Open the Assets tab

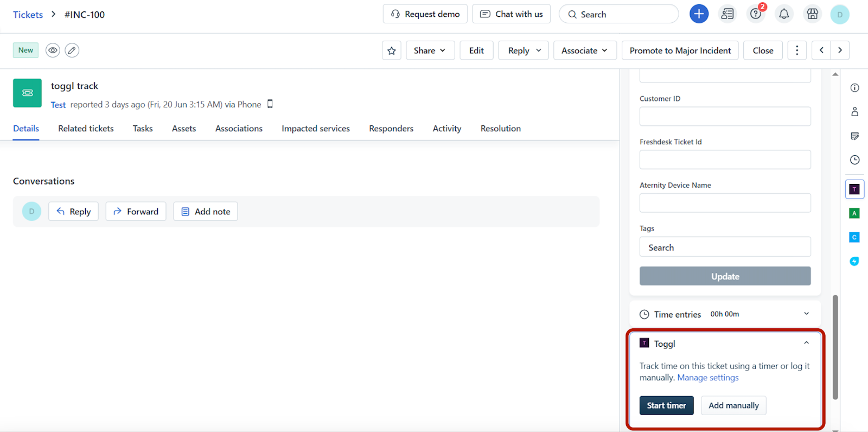coord(184,129)
